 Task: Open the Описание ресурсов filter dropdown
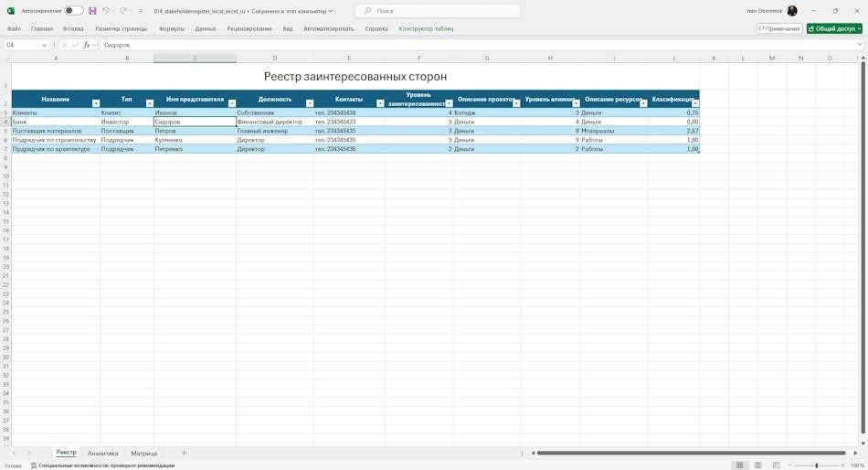(x=643, y=103)
